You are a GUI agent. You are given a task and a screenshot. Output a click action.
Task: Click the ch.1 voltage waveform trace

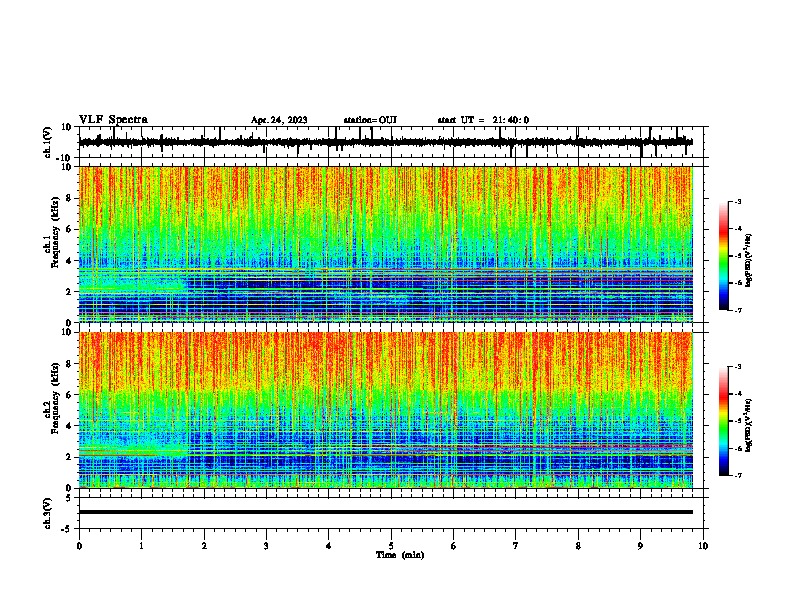385,142
